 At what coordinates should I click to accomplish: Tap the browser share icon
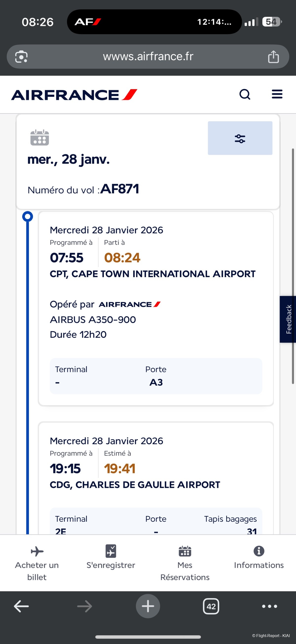[x=273, y=57]
